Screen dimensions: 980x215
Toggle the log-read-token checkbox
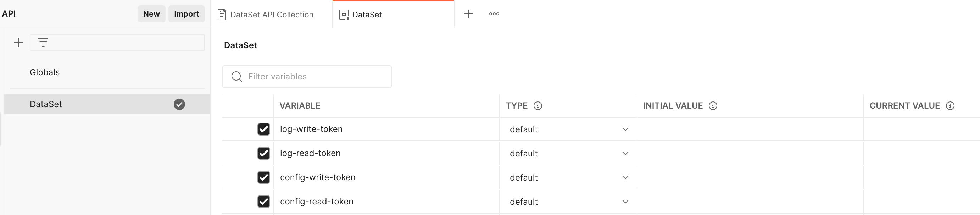click(x=264, y=153)
